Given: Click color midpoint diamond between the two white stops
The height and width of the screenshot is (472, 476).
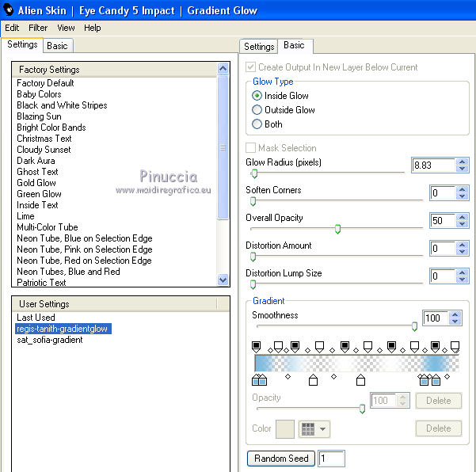Looking at the screenshot, I should click(x=334, y=377).
